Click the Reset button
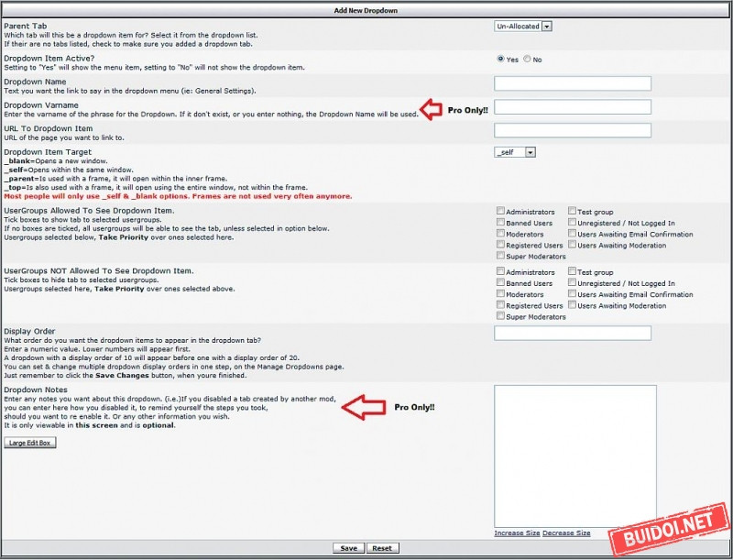This screenshot has width=733, height=560. point(382,548)
